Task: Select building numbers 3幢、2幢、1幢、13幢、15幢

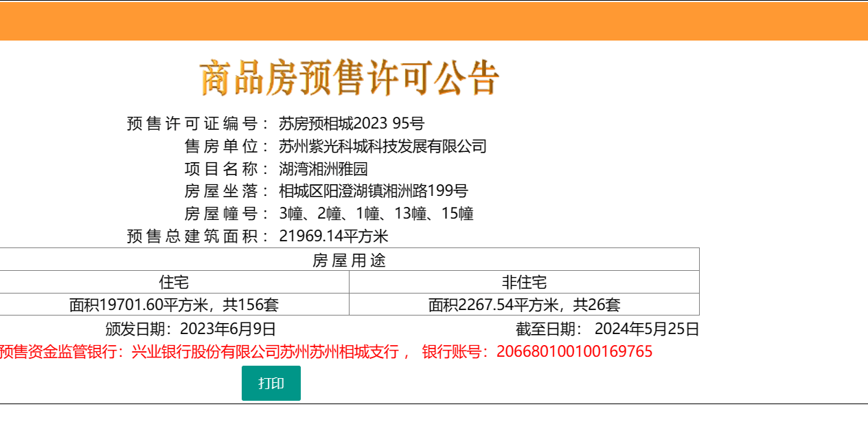Action: point(376,214)
